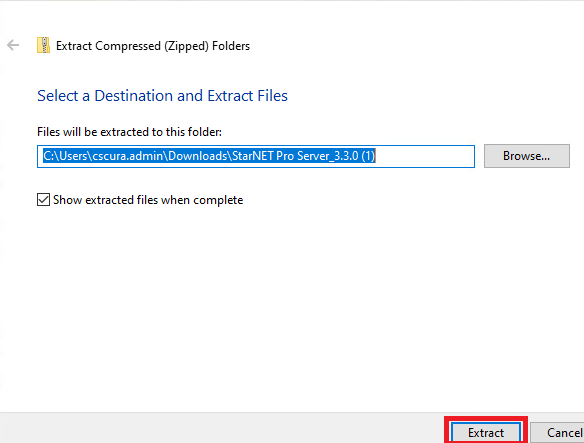The image size is (584, 443).
Task: Click the gray footer bar beside Extract
Action: point(222,428)
